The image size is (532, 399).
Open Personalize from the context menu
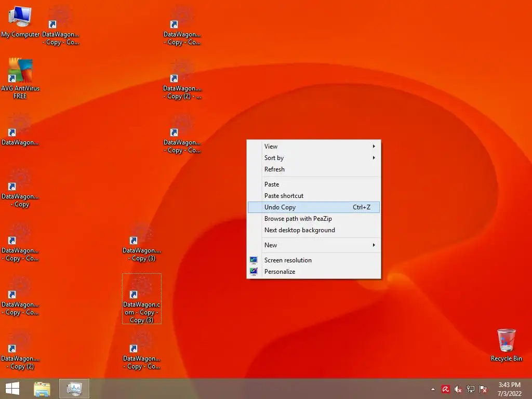point(313,272)
